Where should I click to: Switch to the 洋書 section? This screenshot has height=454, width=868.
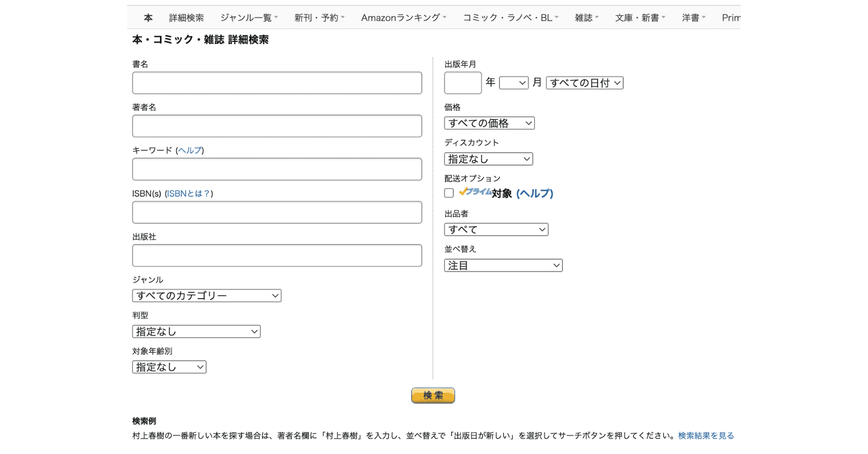pos(690,17)
